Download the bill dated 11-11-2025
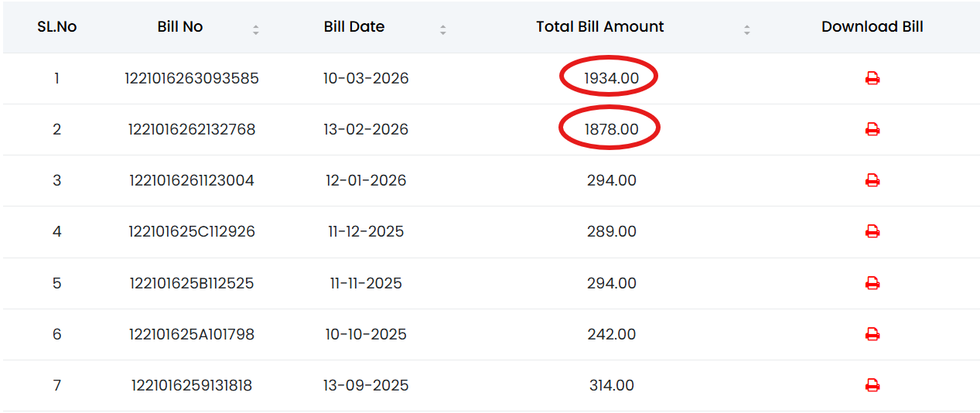Image resolution: width=980 pixels, height=413 pixels. coord(872,283)
